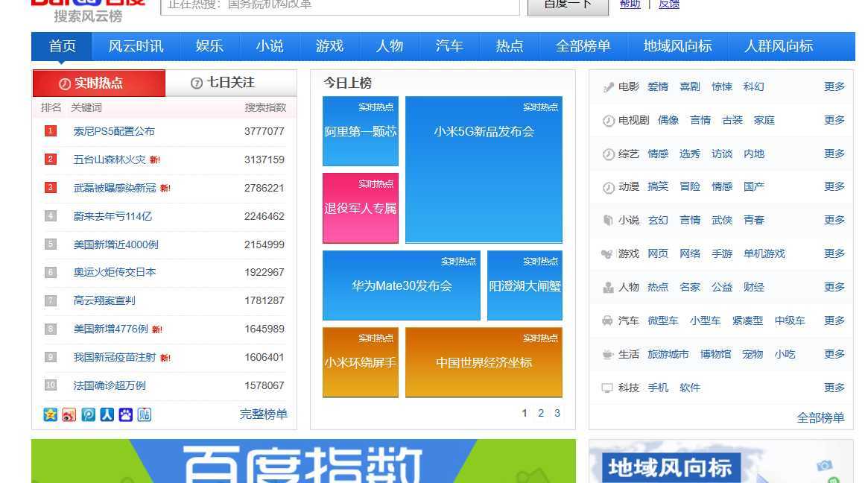The image size is (868, 483).
Task: Click the Baidu paw share icon
Action: [x=126, y=414]
